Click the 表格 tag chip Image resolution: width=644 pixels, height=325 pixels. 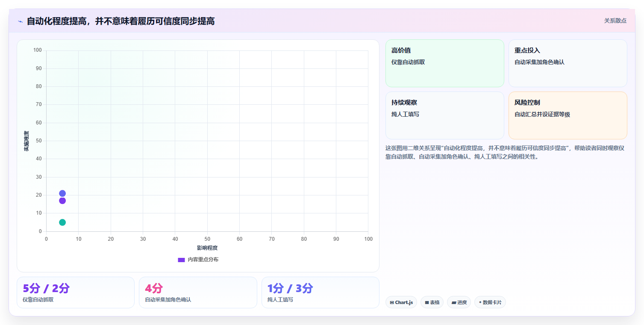pyautogui.click(x=432, y=302)
